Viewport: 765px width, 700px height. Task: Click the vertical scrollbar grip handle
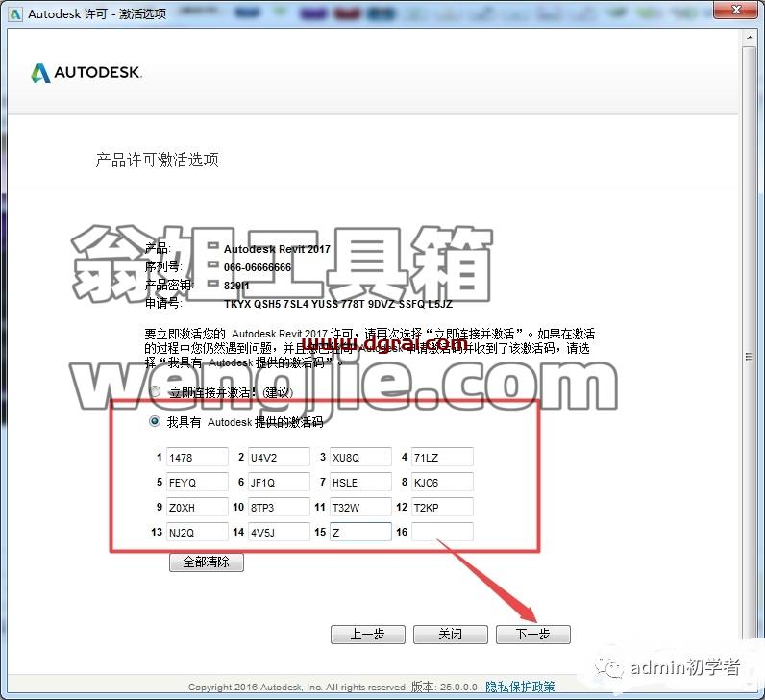(x=749, y=357)
